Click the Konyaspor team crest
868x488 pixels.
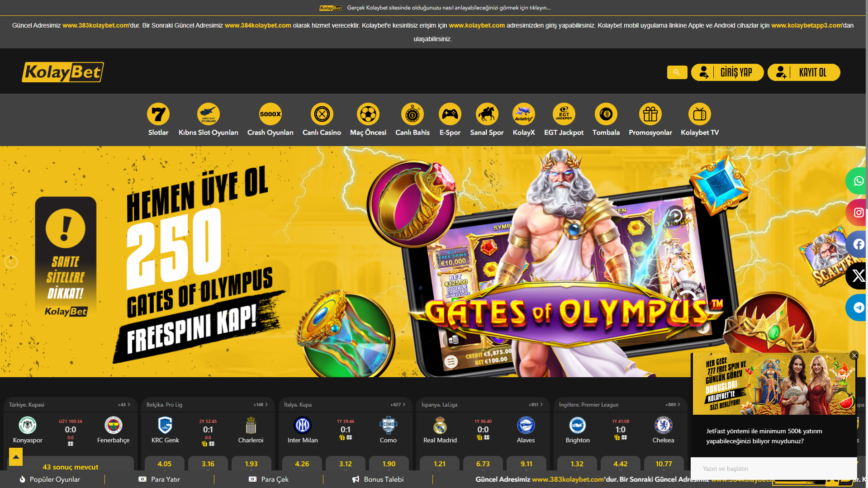pos(28,425)
